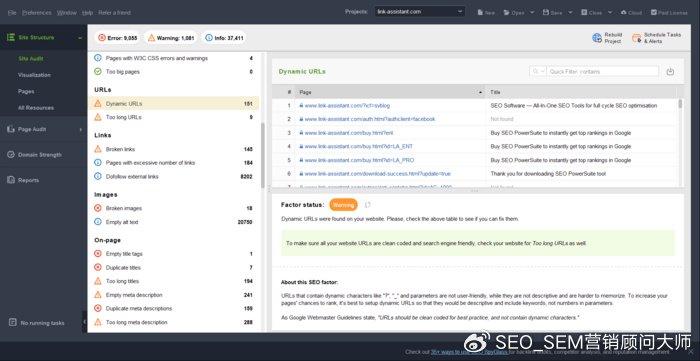Click the refresh icon next to Warning status
700x361 pixels.
[367, 205]
